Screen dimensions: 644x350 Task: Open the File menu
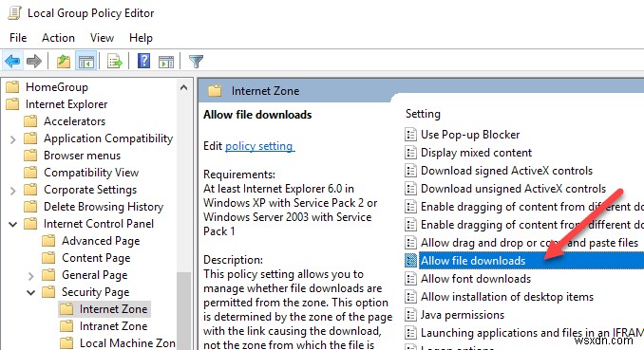[x=18, y=38]
